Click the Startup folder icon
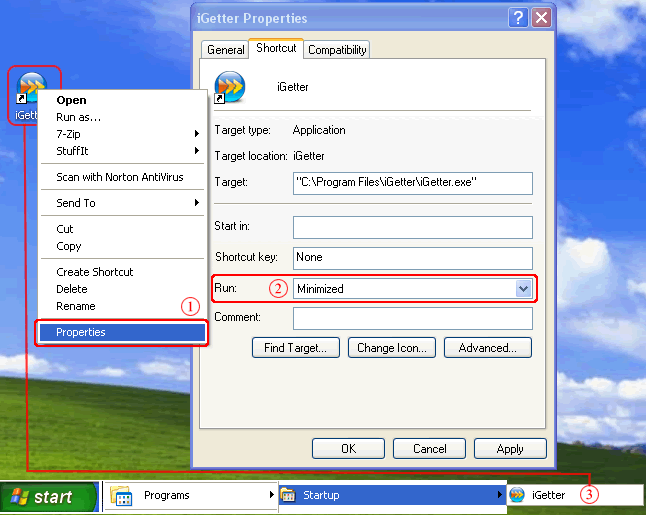 [288, 495]
